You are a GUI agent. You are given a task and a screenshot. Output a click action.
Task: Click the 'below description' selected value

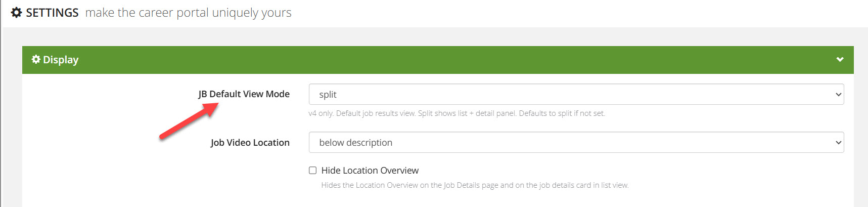click(x=355, y=143)
